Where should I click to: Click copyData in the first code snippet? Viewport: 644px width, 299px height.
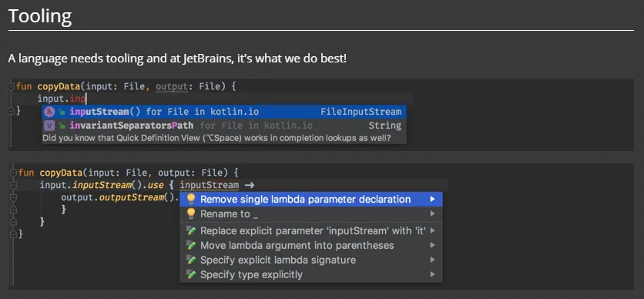59,86
